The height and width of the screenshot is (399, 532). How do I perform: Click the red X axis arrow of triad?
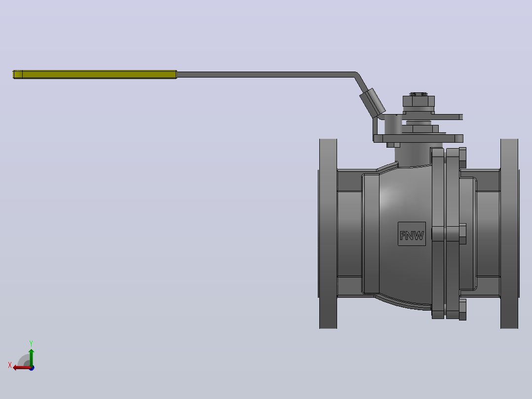[x=21, y=368]
